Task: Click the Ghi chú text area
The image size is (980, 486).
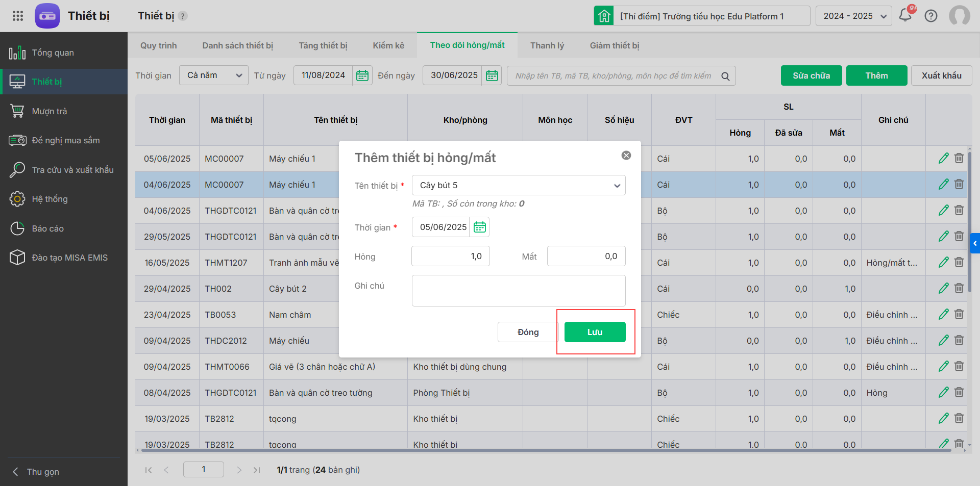Action: click(x=518, y=291)
